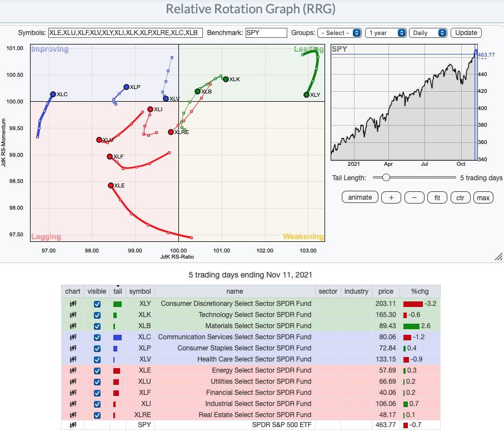Image resolution: width=504 pixels, height=431 pixels.
Task: Open chart icon for SPY row
Action: [x=73, y=425]
